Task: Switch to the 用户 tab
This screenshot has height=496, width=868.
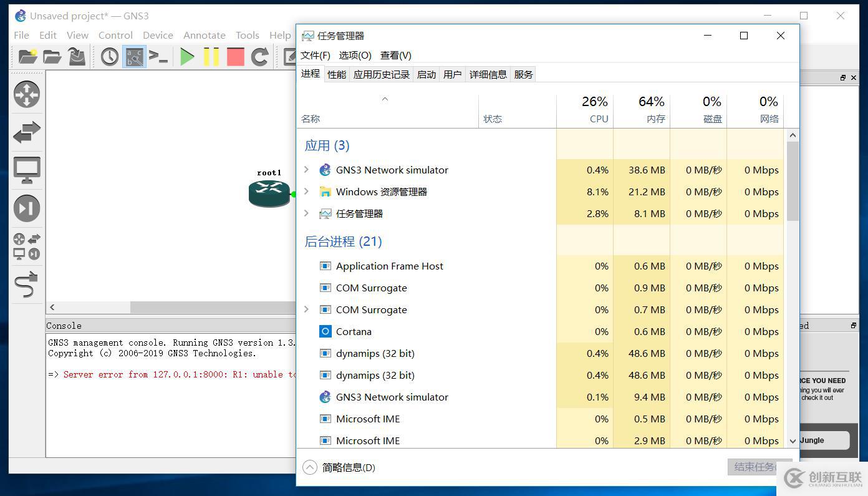Action: point(453,75)
